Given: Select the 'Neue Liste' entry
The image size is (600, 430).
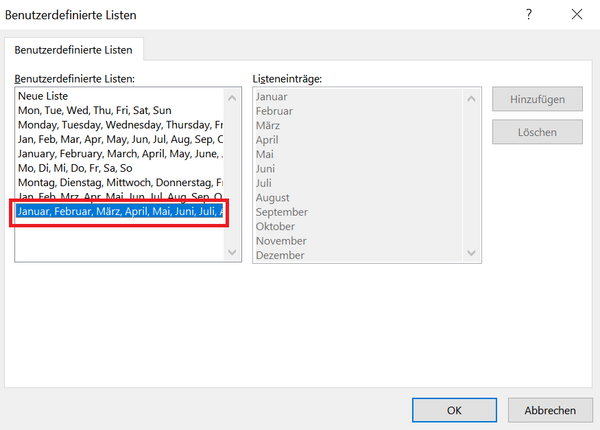Looking at the screenshot, I should [42, 96].
